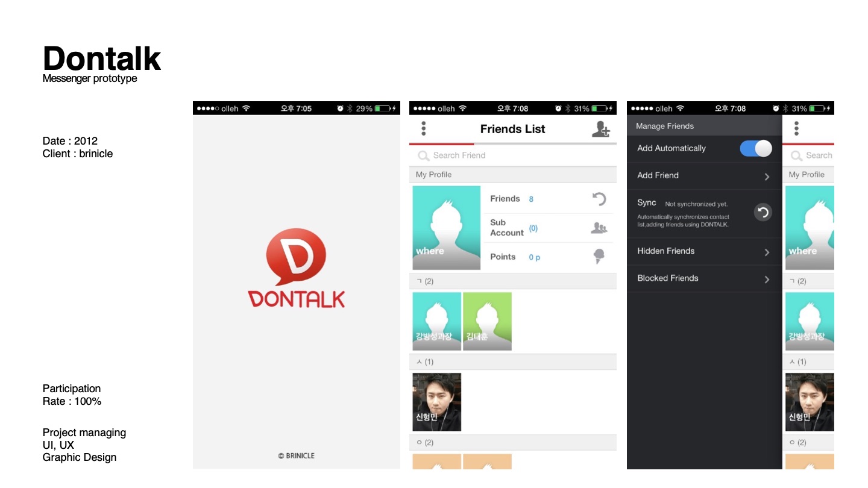The width and height of the screenshot is (868, 488).
Task: Open the Blocked Friends menu entry
Action: point(704,278)
